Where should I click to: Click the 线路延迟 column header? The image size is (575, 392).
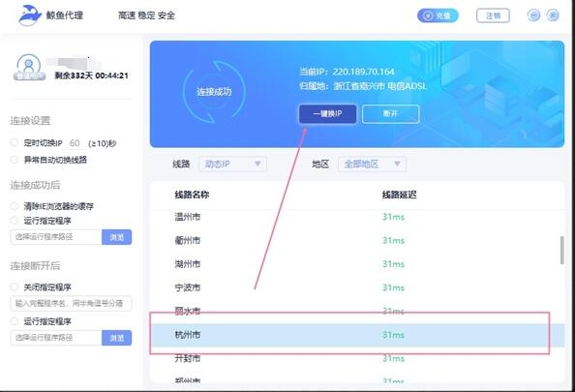[400, 195]
